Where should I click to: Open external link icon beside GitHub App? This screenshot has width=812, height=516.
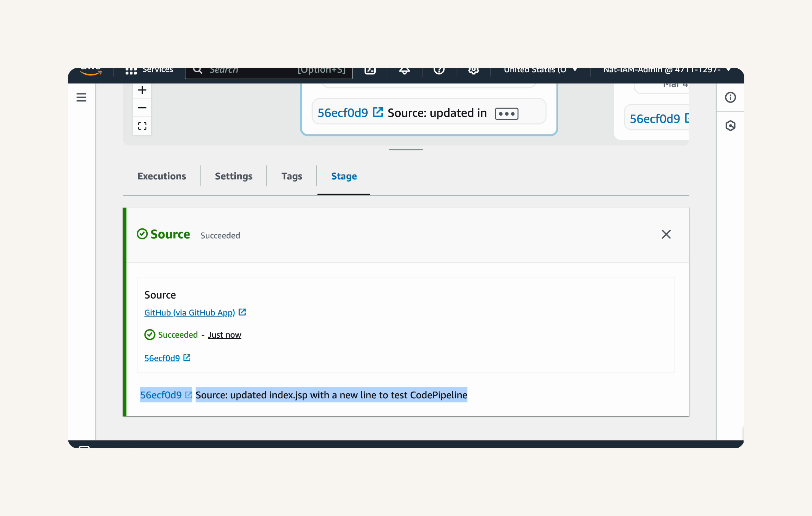coord(242,312)
